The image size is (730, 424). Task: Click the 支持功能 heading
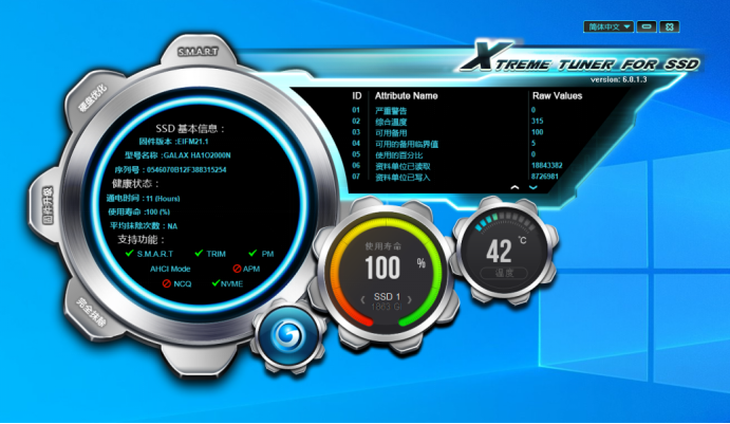141,240
